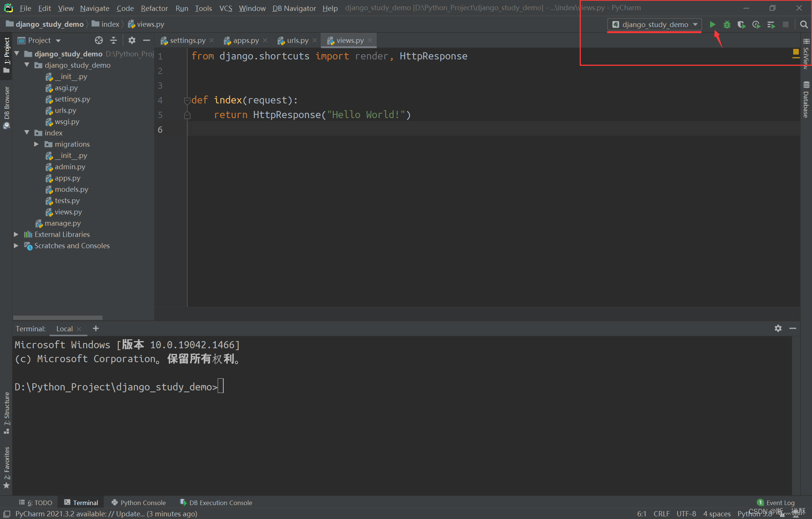This screenshot has height=519, width=812.
Task: Click Project tree horizontal scrollbar
Action: point(58,317)
